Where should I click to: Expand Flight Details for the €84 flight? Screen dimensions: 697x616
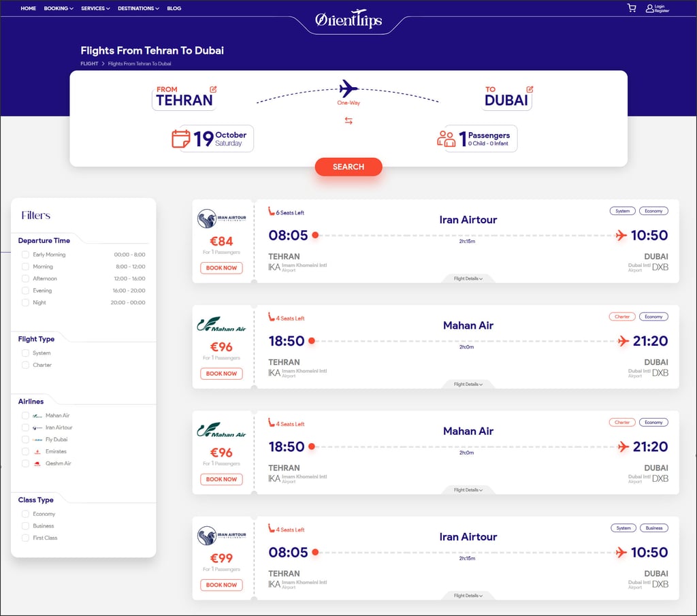[x=468, y=278]
